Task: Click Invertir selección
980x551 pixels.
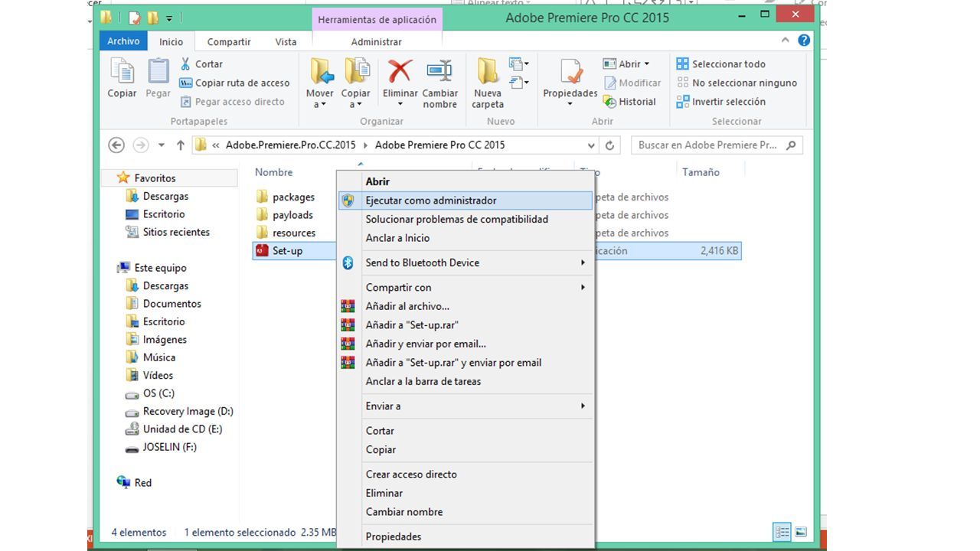Action: (x=721, y=101)
